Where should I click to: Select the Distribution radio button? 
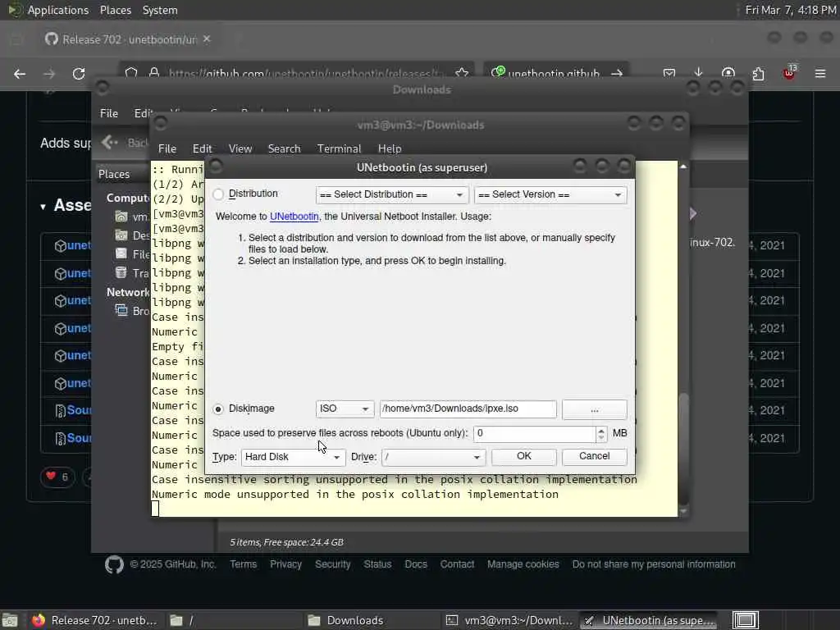218,194
